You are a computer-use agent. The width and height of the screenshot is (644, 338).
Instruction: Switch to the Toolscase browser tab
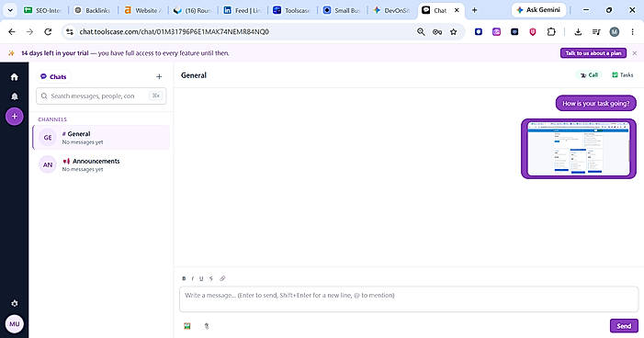291,11
